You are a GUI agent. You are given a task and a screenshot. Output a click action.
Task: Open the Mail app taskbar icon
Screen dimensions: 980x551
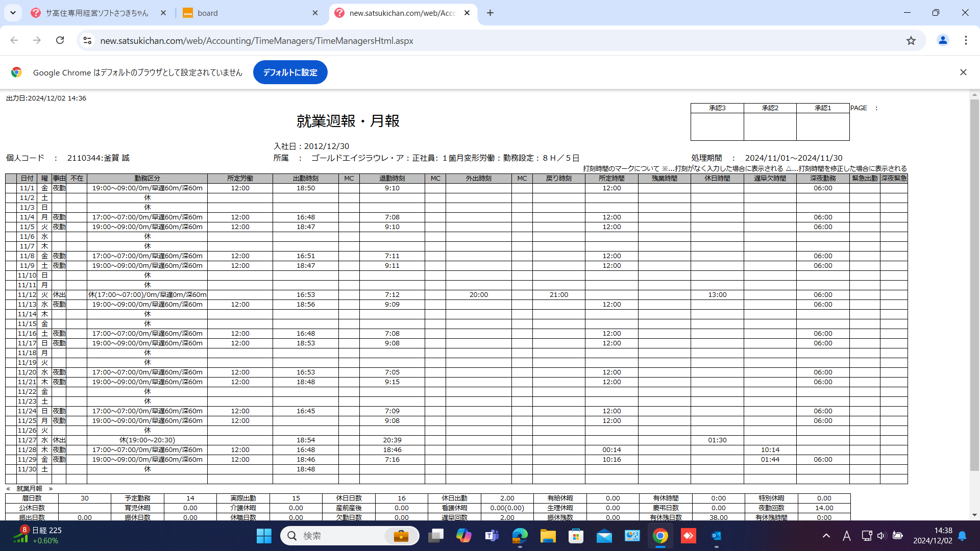tap(604, 536)
